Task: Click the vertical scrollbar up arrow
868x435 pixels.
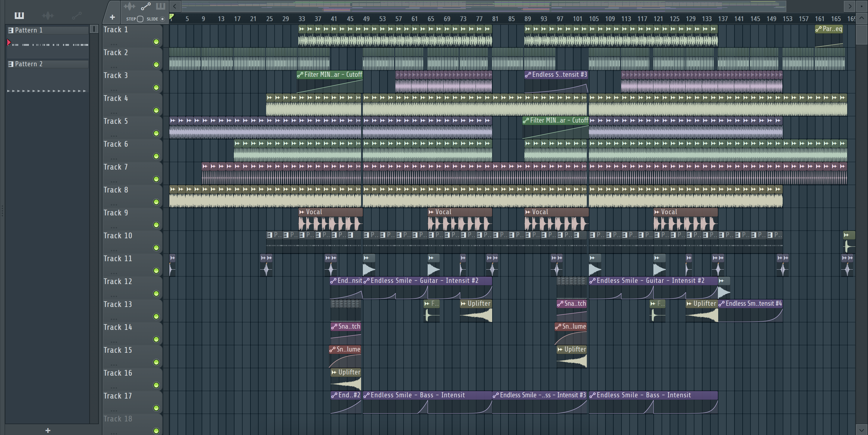Action: pyautogui.click(x=861, y=18)
